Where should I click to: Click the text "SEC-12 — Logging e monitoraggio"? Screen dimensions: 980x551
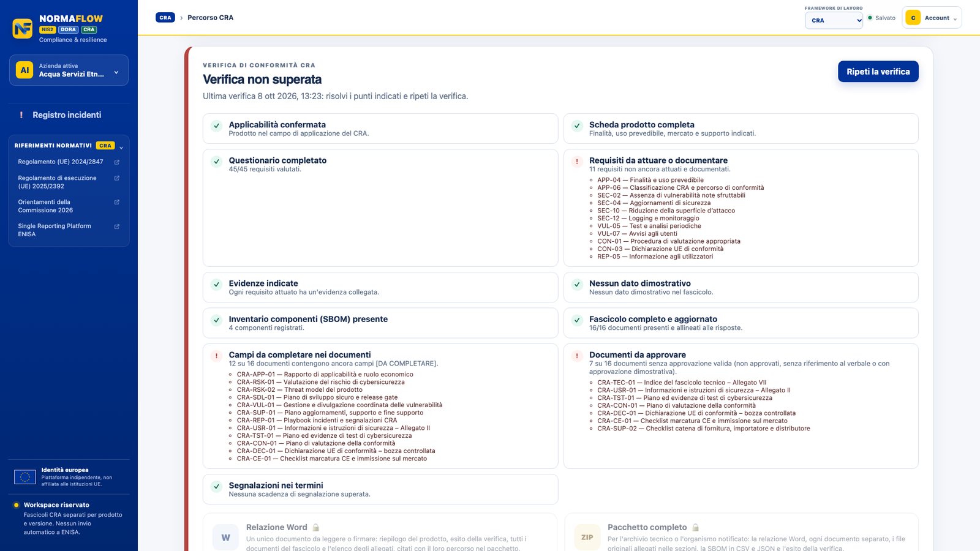click(x=648, y=219)
